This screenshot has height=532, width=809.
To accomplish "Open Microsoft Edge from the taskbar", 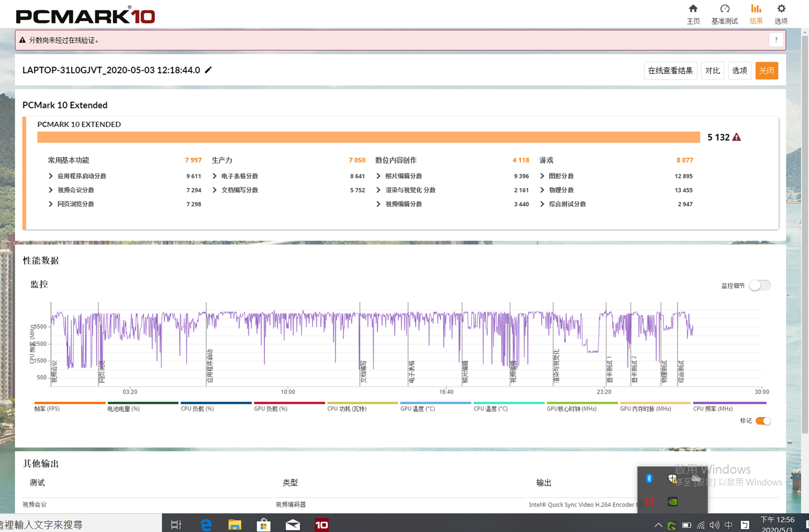I will pos(206,525).
